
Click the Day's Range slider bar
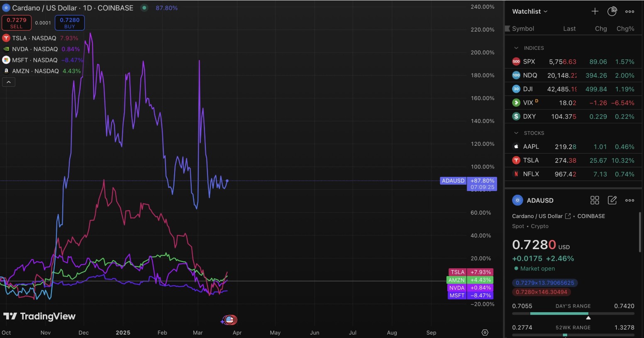pyautogui.click(x=573, y=314)
